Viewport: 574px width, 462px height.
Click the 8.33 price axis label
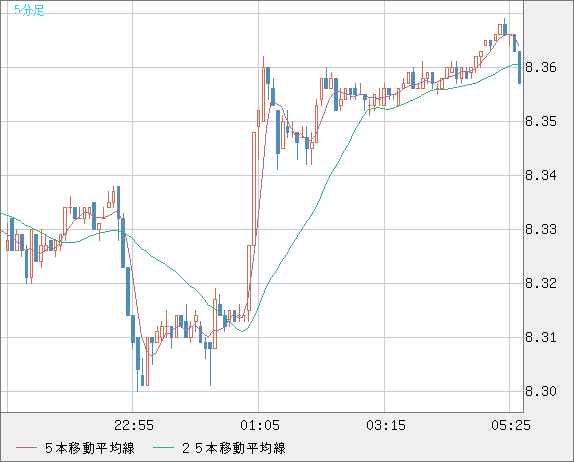click(541, 230)
